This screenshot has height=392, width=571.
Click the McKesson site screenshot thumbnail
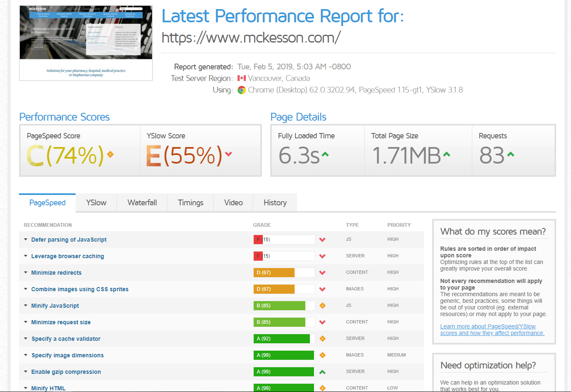click(86, 43)
